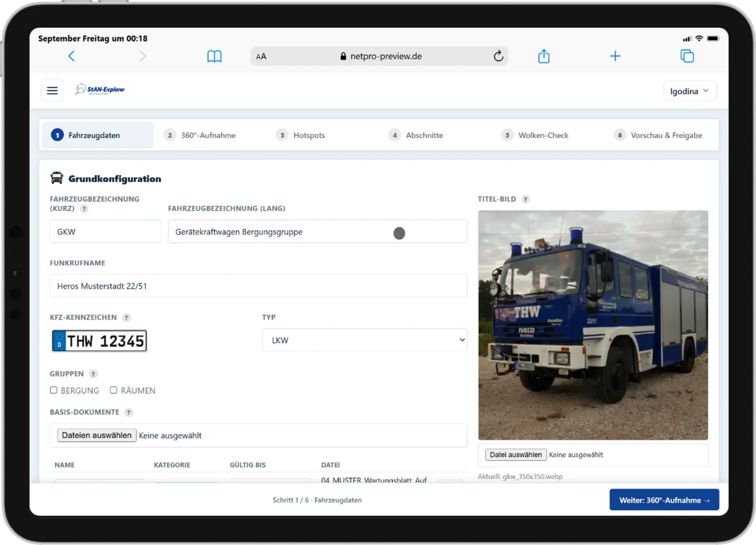Open the hamburger menu
This screenshot has height=545, width=756.
pos(52,91)
